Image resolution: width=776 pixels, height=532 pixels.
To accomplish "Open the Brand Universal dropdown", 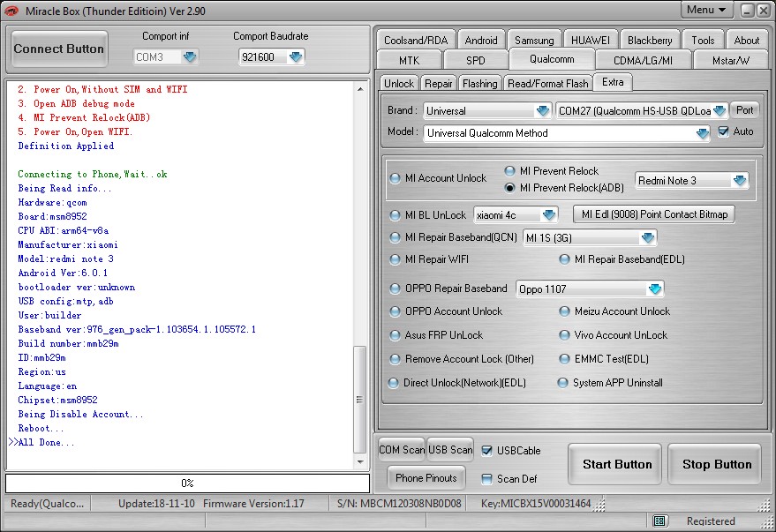I will [543, 111].
